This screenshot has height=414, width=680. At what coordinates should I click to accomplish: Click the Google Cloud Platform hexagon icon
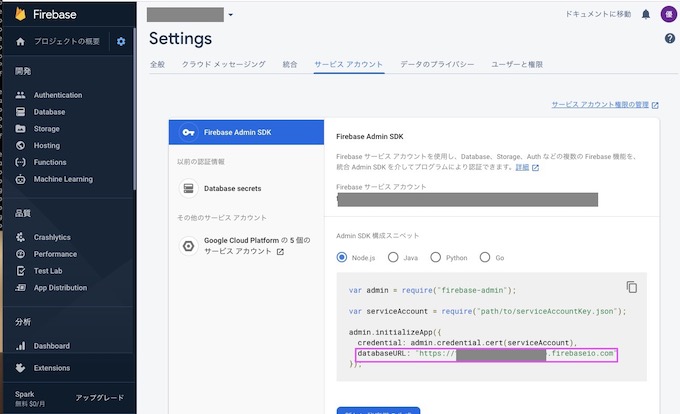(188, 246)
